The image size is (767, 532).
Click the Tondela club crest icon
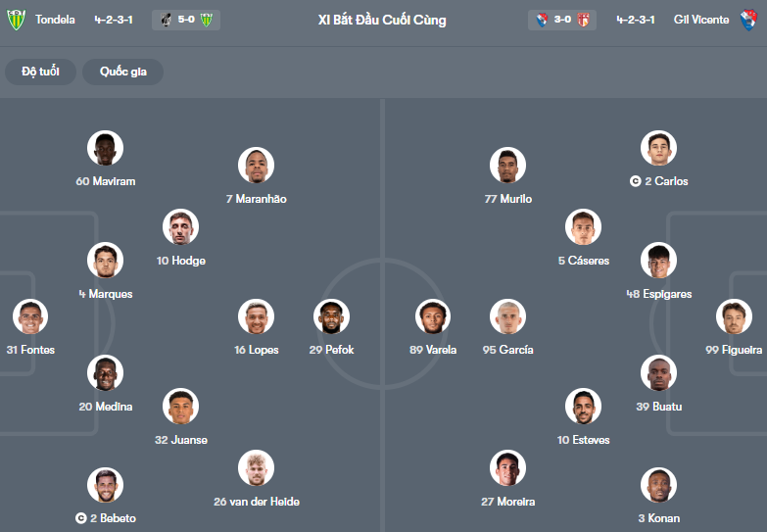[16, 20]
